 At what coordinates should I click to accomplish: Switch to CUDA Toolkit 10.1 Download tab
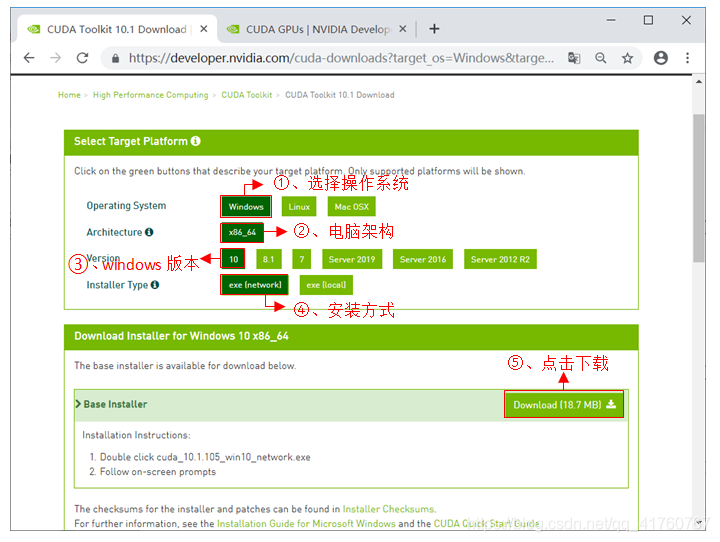(x=117, y=29)
